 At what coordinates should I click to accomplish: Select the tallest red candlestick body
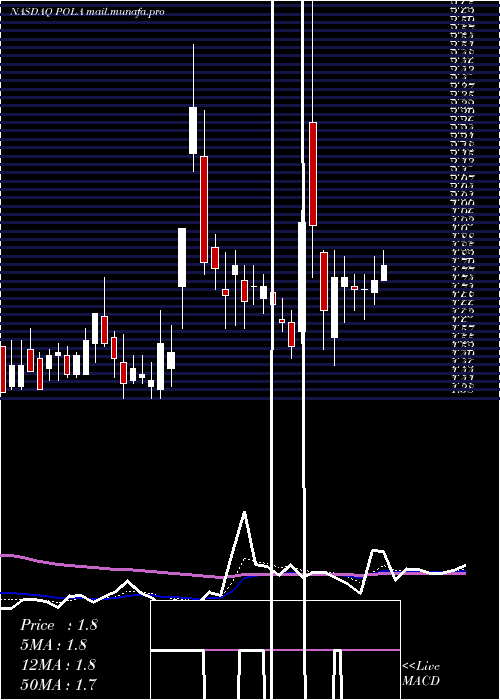[204, 209]
